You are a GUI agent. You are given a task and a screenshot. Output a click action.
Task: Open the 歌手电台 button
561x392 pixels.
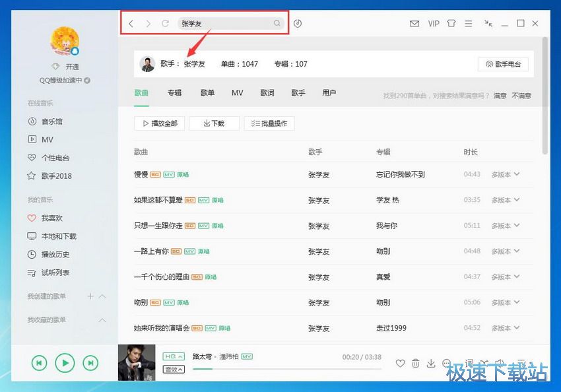coord(503,65)
